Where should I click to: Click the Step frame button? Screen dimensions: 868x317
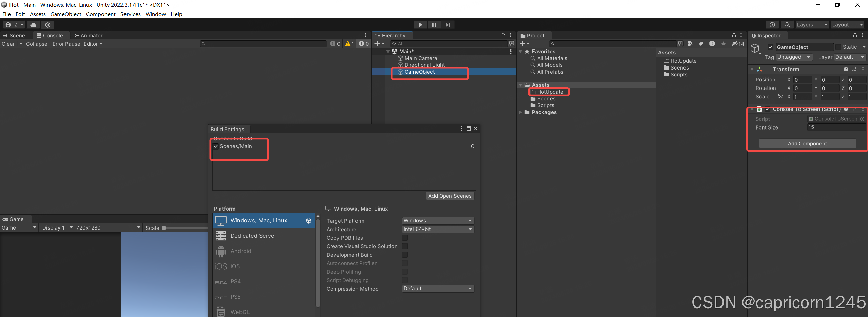(448, 25)
